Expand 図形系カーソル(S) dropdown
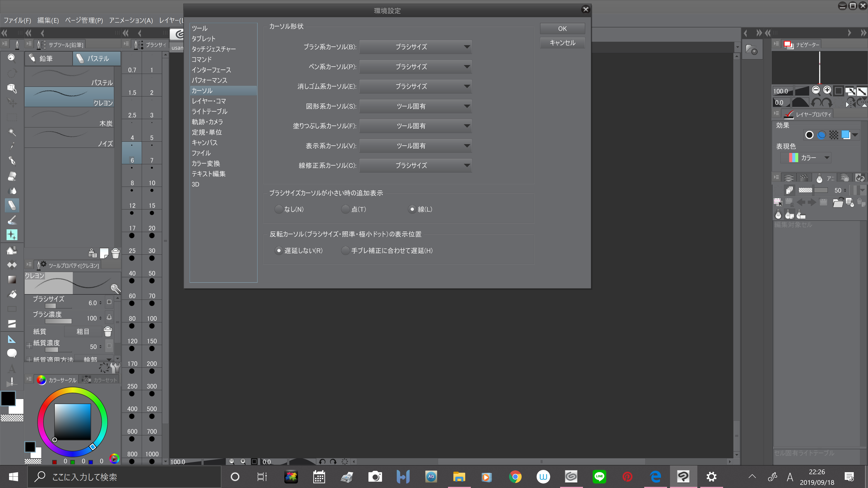This screenshot has height=488, width=868. tap(415, 106)
